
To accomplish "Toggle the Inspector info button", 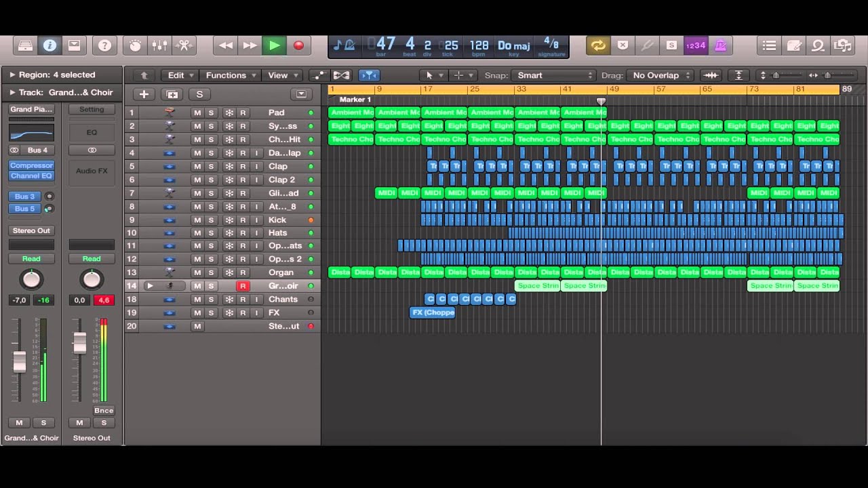I will pyautogui.click(x=50, y=45).
